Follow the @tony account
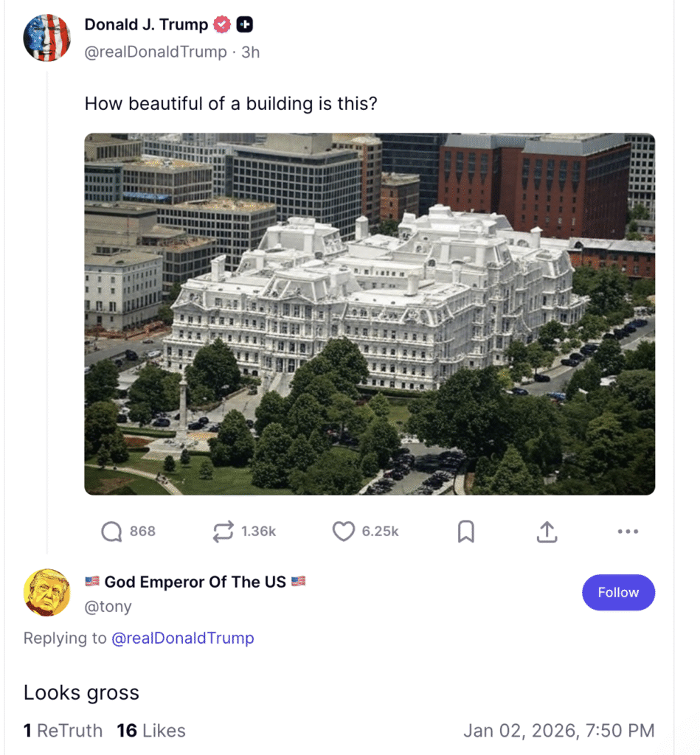 click(618, 593)
